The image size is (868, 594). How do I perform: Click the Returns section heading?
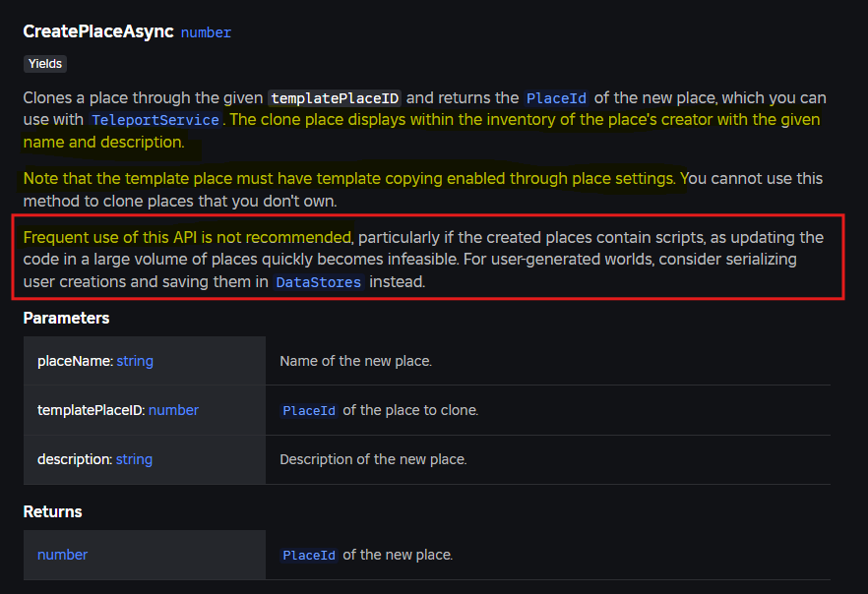(52, 511)
